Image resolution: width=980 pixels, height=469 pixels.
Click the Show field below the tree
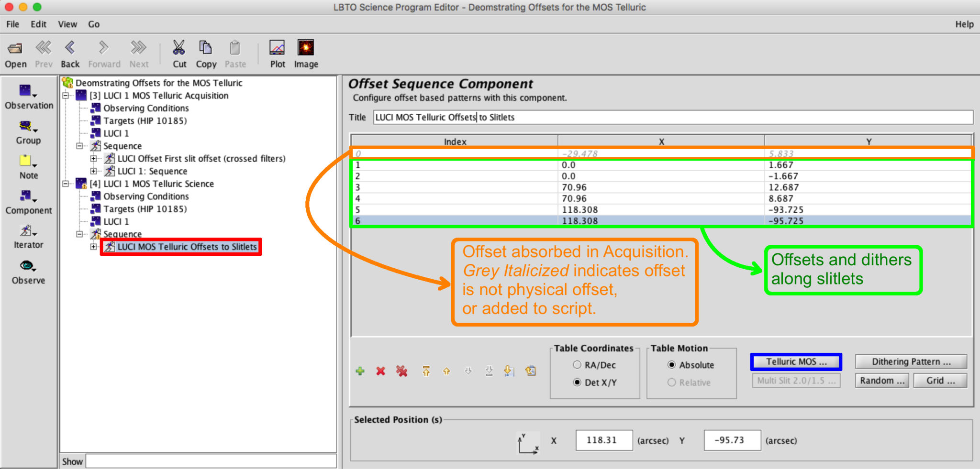click(x=211, y=461)
